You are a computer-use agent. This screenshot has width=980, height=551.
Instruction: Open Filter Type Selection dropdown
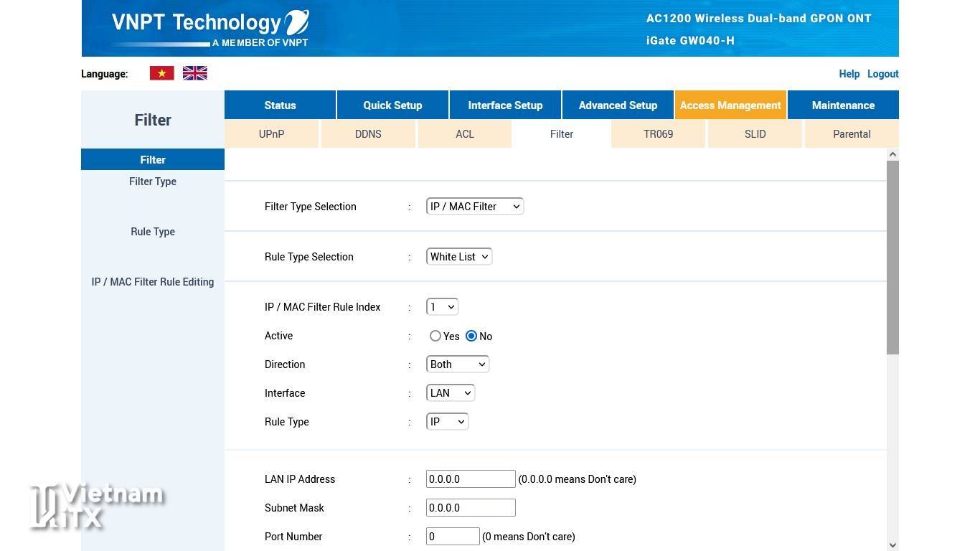[474, 207]
